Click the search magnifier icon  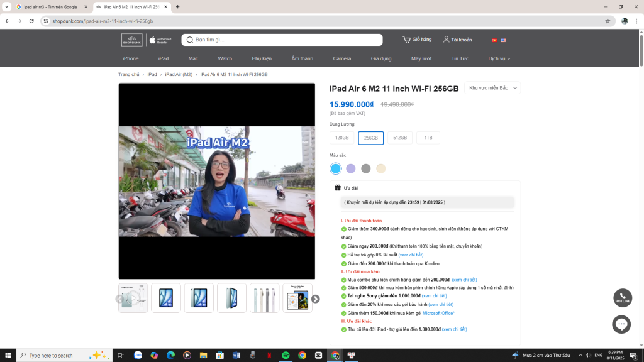pyautogui.click(x=190, y=40)
